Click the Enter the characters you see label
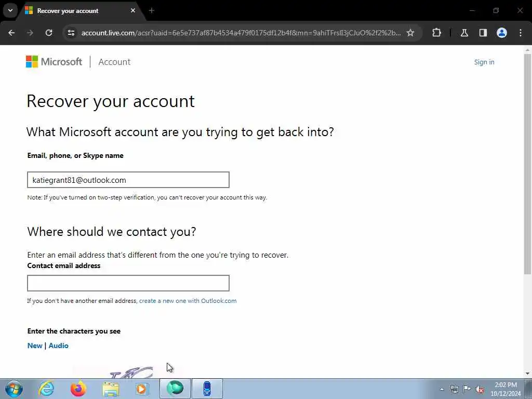532x399 pixels. click(74, 331)
